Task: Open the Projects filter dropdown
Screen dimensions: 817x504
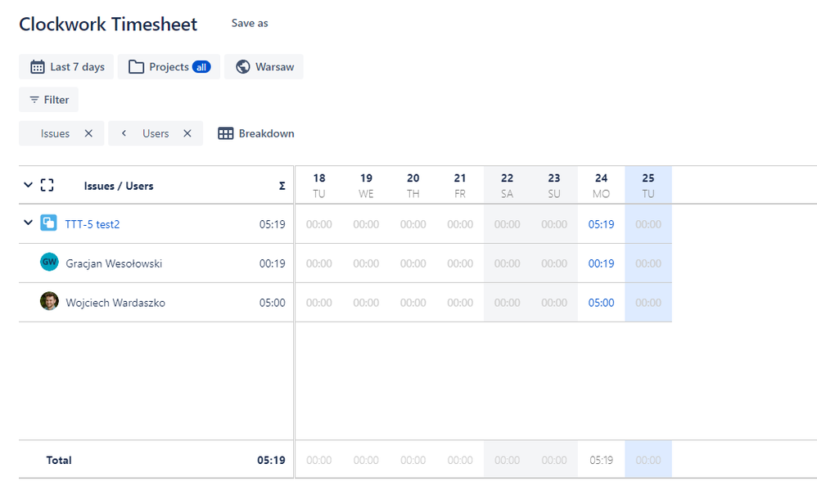Action: pos(169,66)
